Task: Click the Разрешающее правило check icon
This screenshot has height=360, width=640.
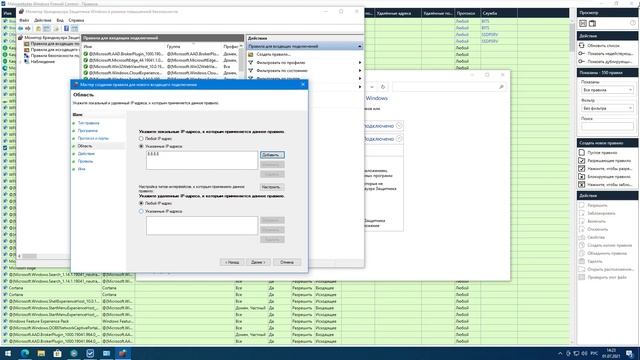Action: point(582,160)
